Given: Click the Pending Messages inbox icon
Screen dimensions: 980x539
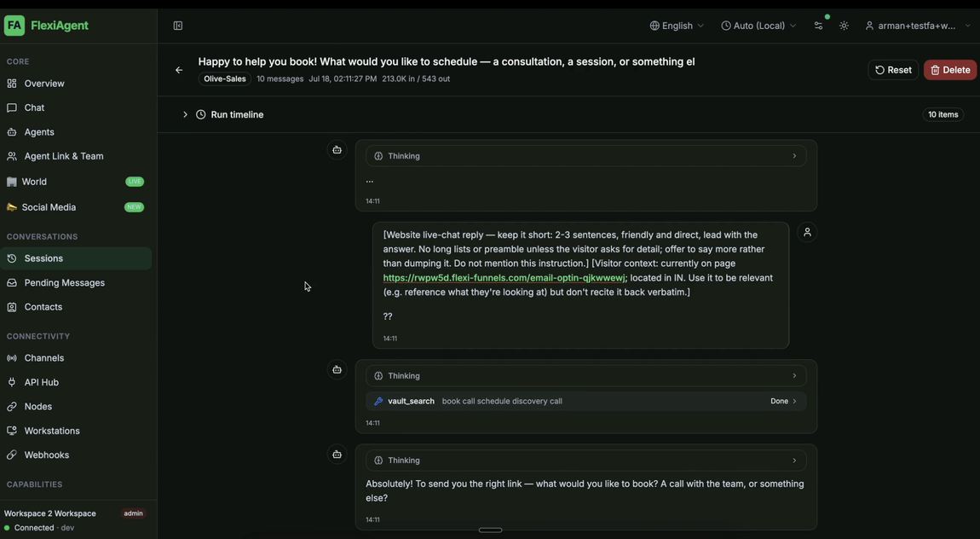Looking at the screenshot, I should click(x=12, y=282).
